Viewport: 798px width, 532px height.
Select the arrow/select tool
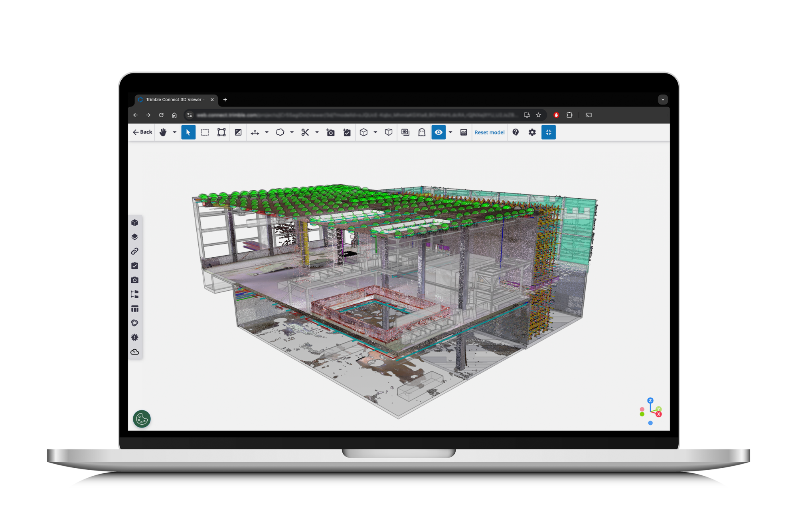[188, 132]
